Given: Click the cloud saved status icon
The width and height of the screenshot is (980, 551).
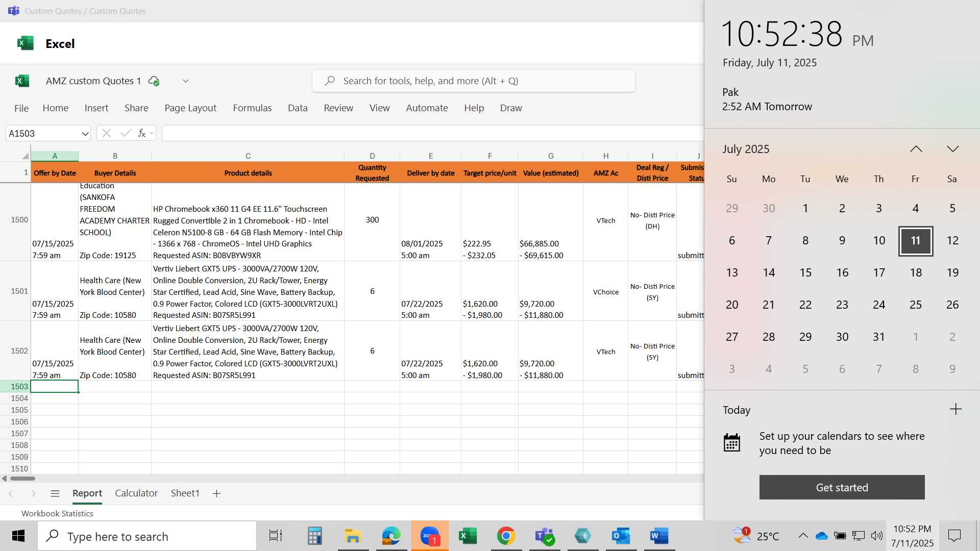Looking at the screenshot, I should click(x=154, y=81).
